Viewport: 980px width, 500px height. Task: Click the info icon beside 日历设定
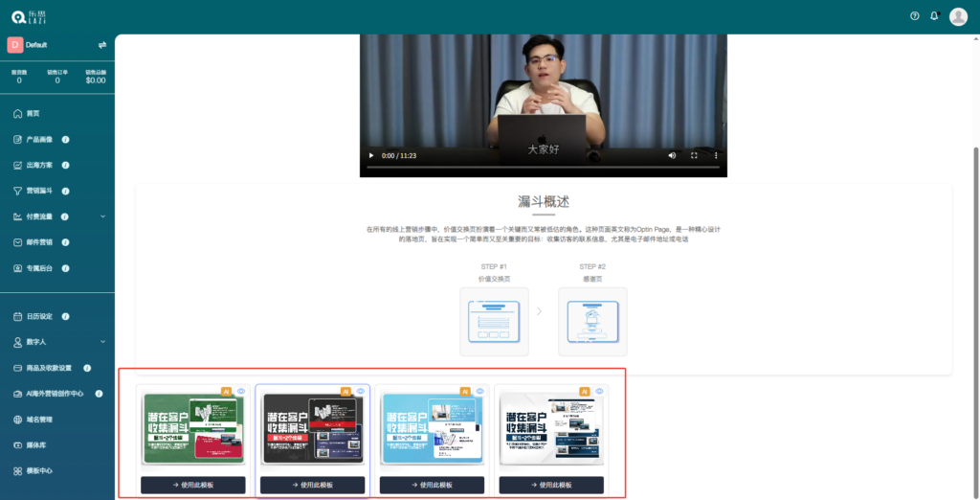click(x=65, y=316)
